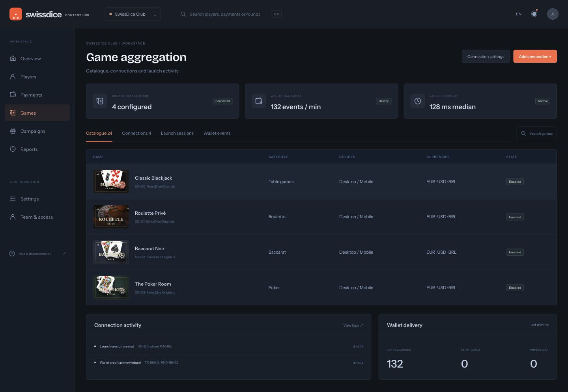568x392 pixels.
Task: Select the Classic Blackjack game name
Action: [x=153, y=178]
